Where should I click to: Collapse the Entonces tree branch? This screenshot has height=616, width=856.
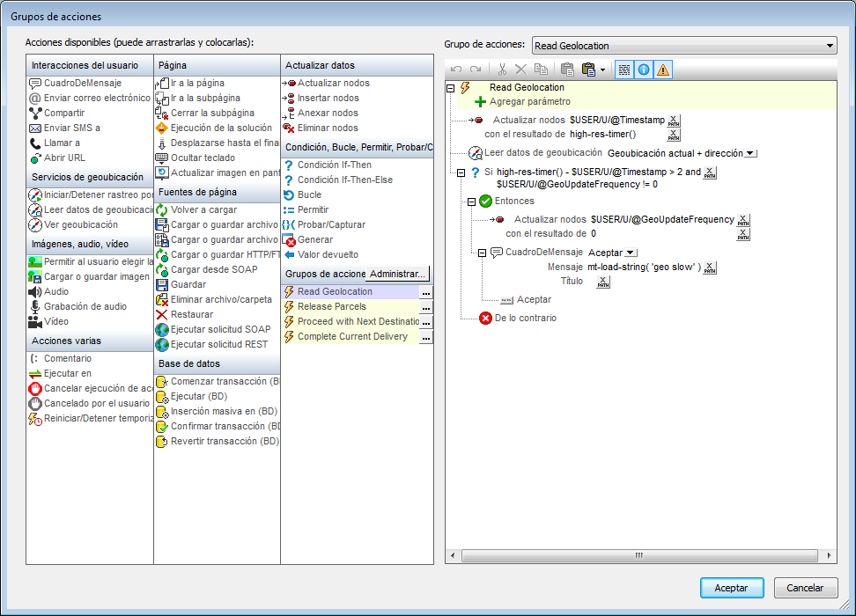[471, 202]
